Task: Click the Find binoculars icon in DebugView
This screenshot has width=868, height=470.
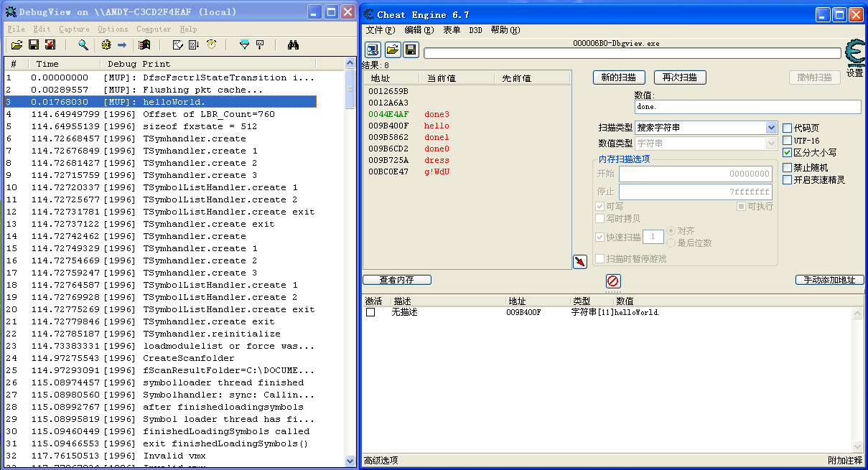Action: point(293,44)
